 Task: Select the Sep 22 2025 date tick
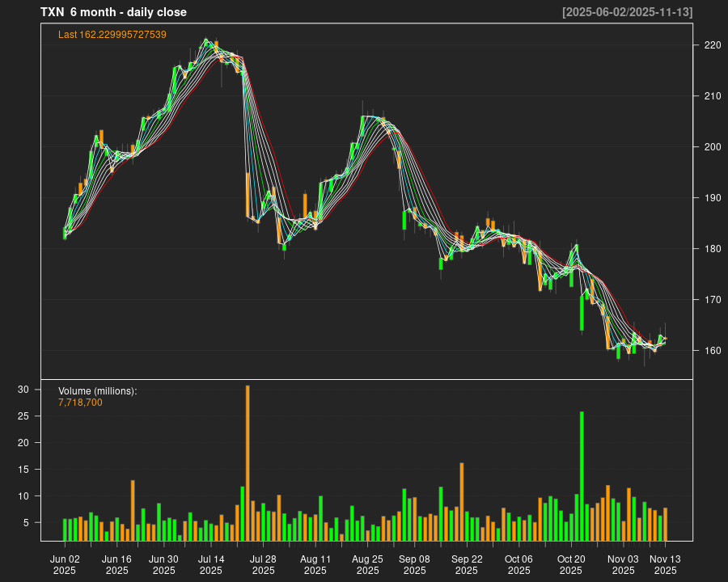[467, 564]
